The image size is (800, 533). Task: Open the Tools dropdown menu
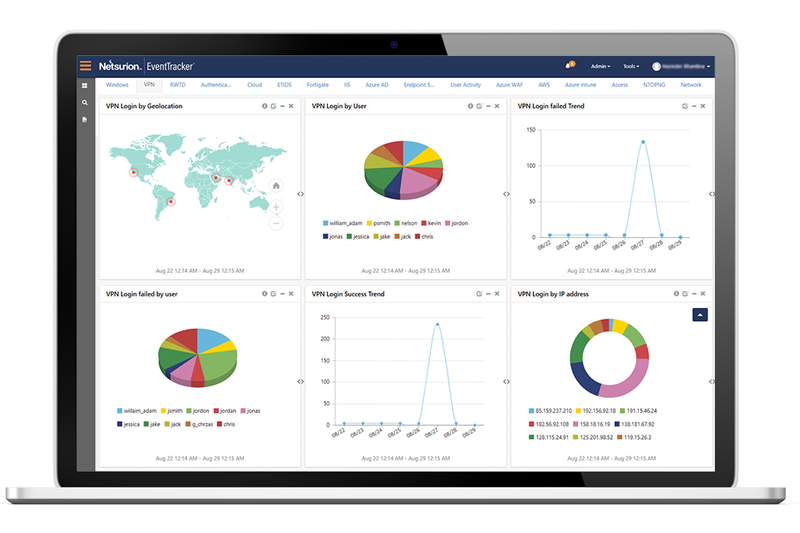coord(631,66)
